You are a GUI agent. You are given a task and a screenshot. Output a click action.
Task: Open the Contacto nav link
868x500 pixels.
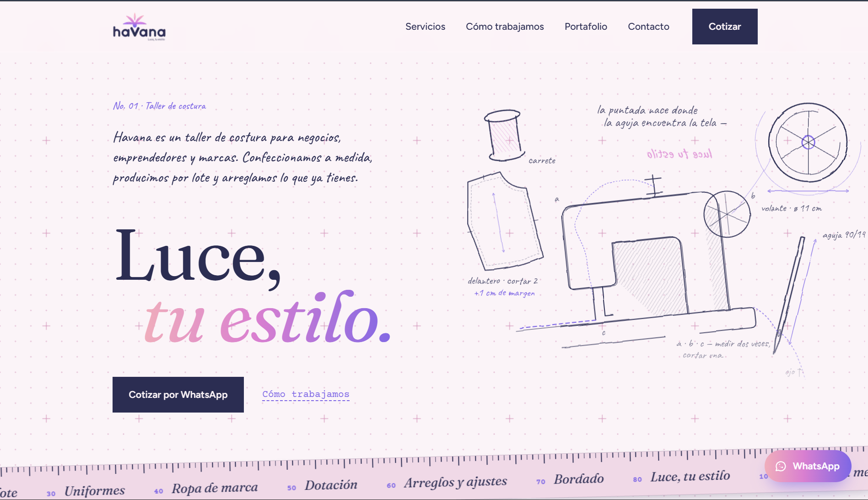tap(648, 27)
